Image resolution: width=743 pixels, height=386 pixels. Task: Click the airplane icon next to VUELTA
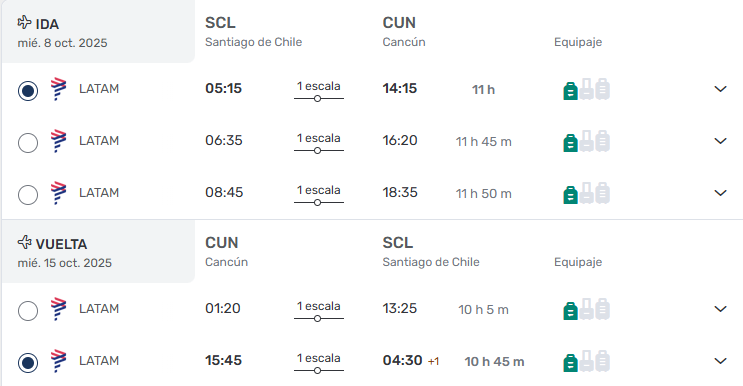tap(24, 242)
